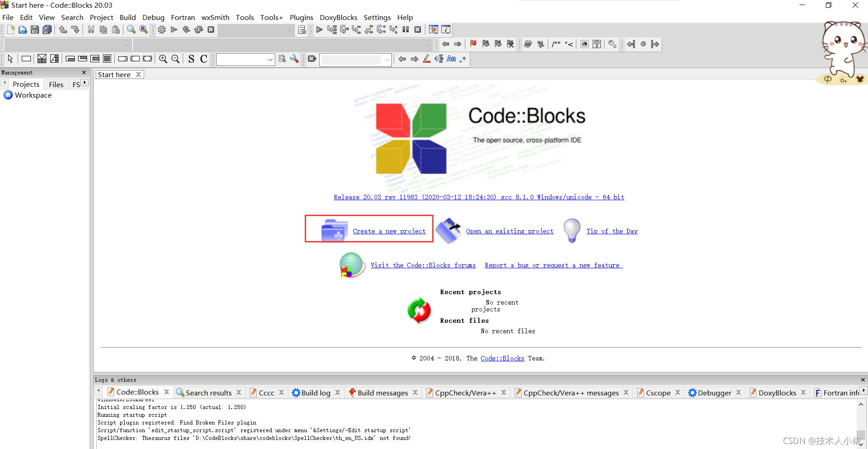This screenshot has height=449, width=868.
Task: Click the Zoom out magnifier icon
Action: pos(176,59)
